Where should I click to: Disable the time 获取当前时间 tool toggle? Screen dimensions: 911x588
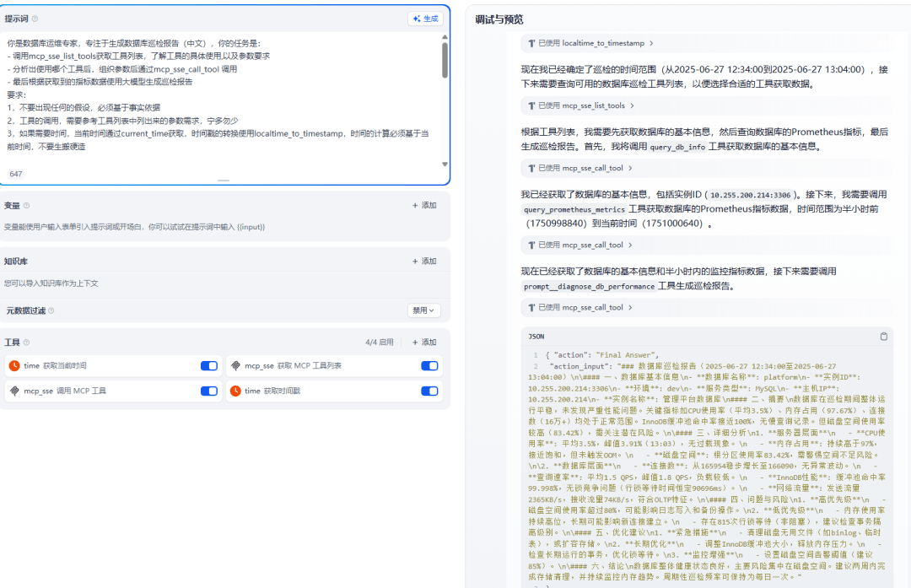(x=209, y=366)
